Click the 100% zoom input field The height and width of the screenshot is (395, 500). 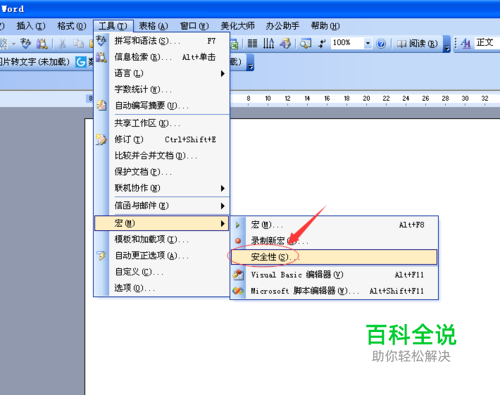coord(347,43)
